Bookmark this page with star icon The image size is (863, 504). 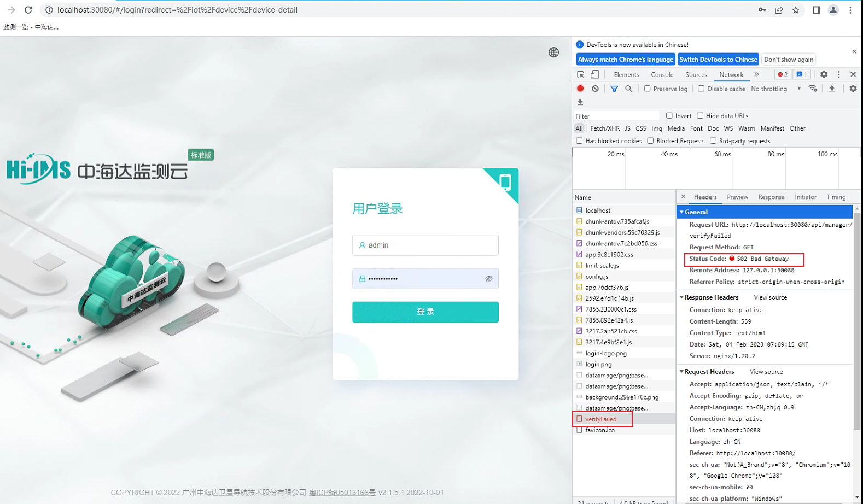[x=796, y=10]
